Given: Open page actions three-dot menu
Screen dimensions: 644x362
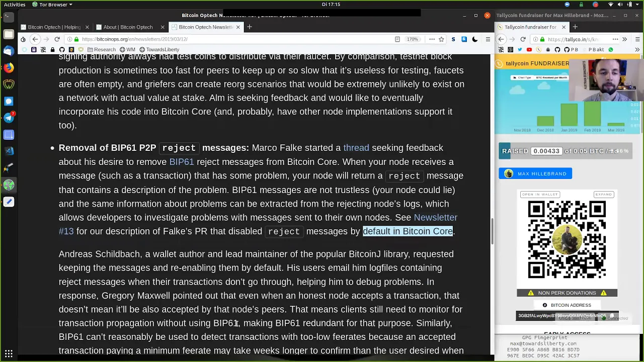Looking at the screenshot, I should click(432, 39).
